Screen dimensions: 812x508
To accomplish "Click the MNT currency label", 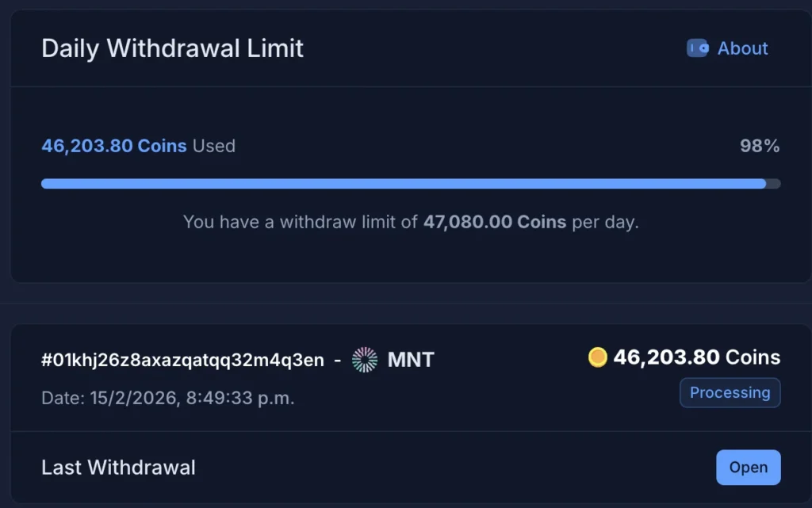I will [411, 360].
